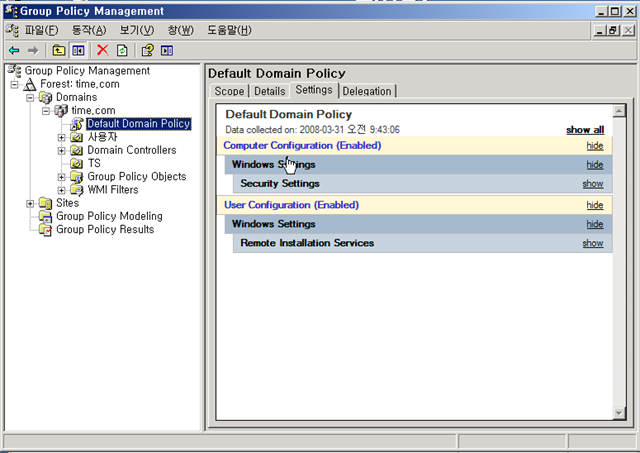Select Default Domain Policy in tree
The width and height of the screenshot is (640, 453).
138,124
